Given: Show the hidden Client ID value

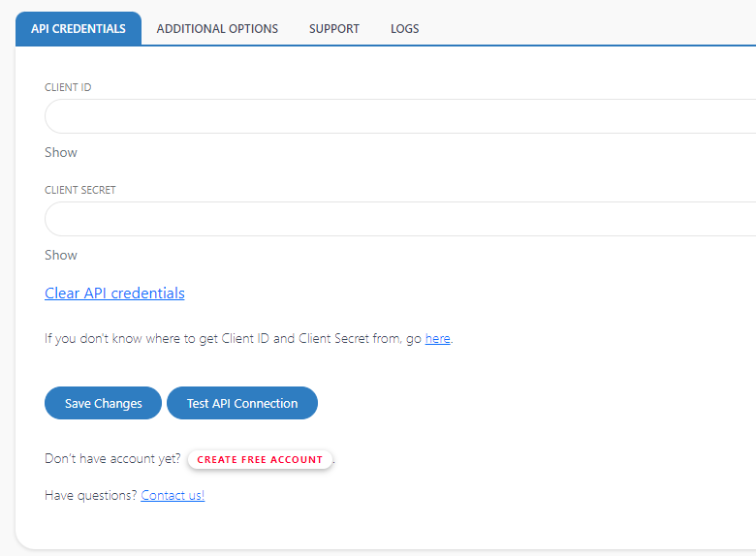Looking at the screenshot, I should [x=61, y=152].
